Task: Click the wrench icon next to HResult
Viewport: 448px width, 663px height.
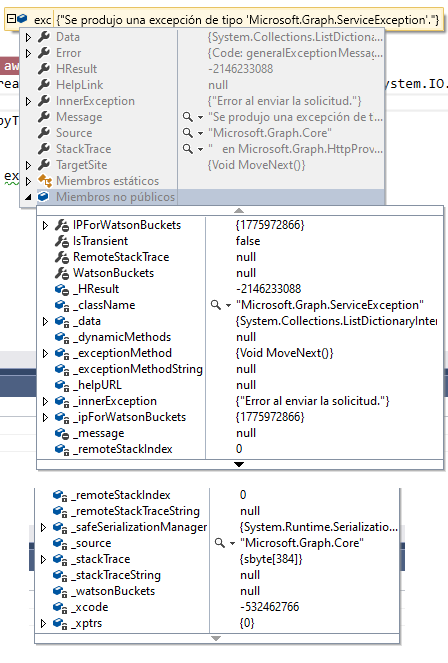Action: (44, 69)
